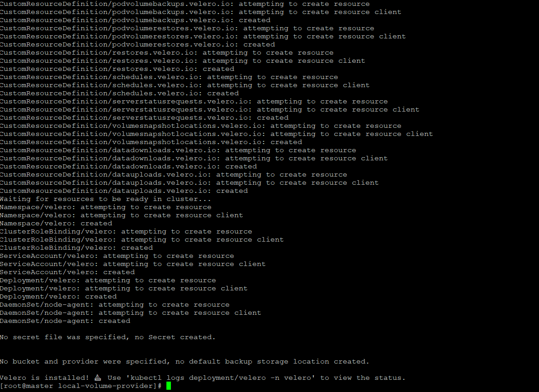Viewport: 539px width, 392px height.
Task: Click datauploads.velero.io line ending 'create resource'
Action: click(174, 175)
